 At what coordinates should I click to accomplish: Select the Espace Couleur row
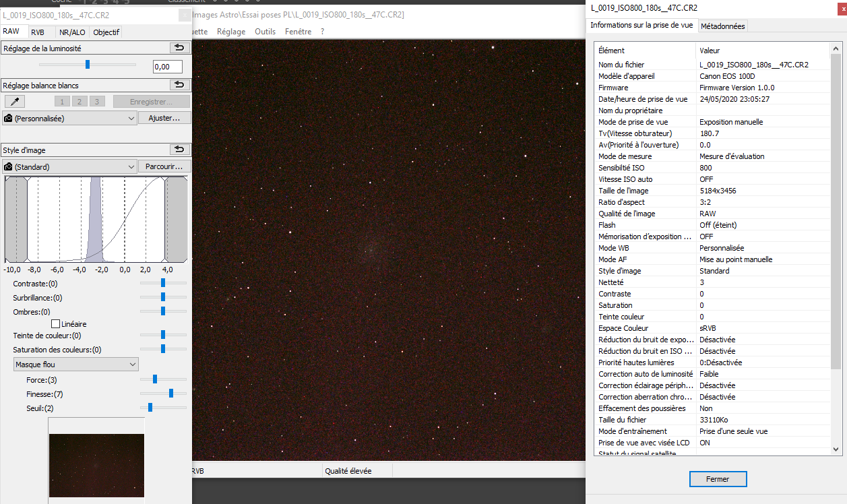tap(713, 328)
